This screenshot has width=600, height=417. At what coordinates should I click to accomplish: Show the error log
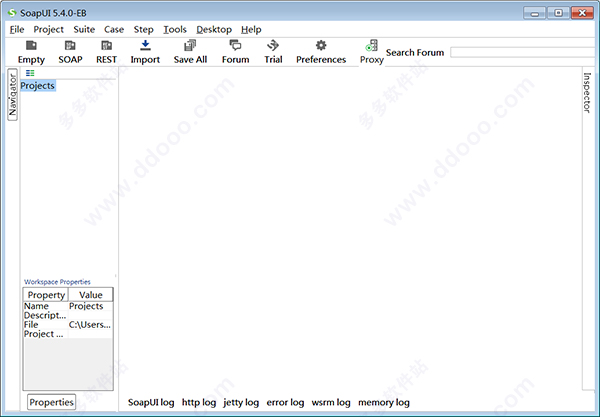[285, 402]
